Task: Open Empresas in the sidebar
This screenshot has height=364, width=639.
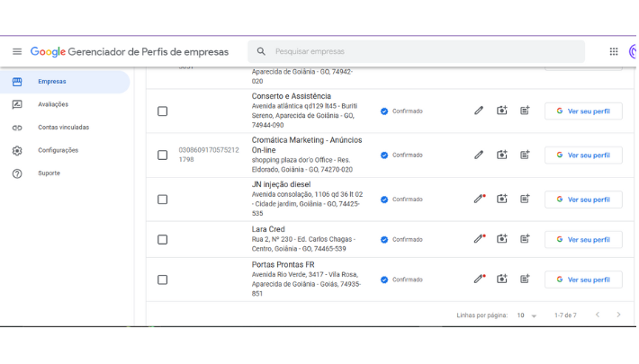Action: [x=65, y=82]
